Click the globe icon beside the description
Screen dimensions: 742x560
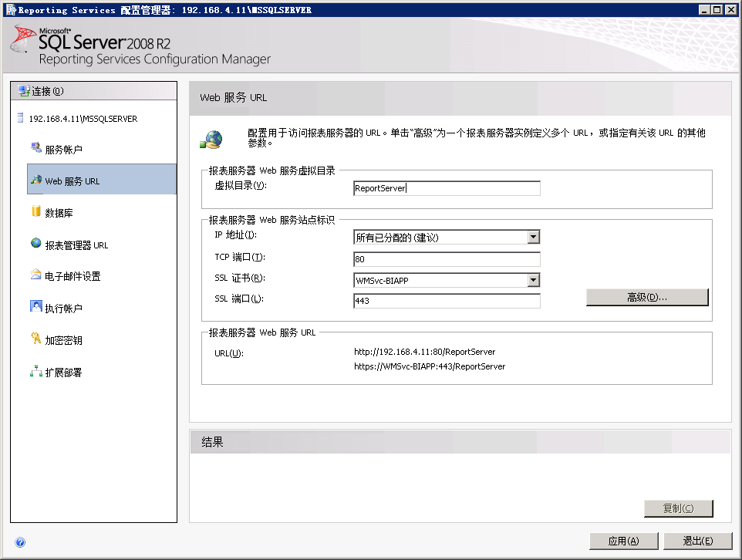pyautogui.click(x=211, y=140)
